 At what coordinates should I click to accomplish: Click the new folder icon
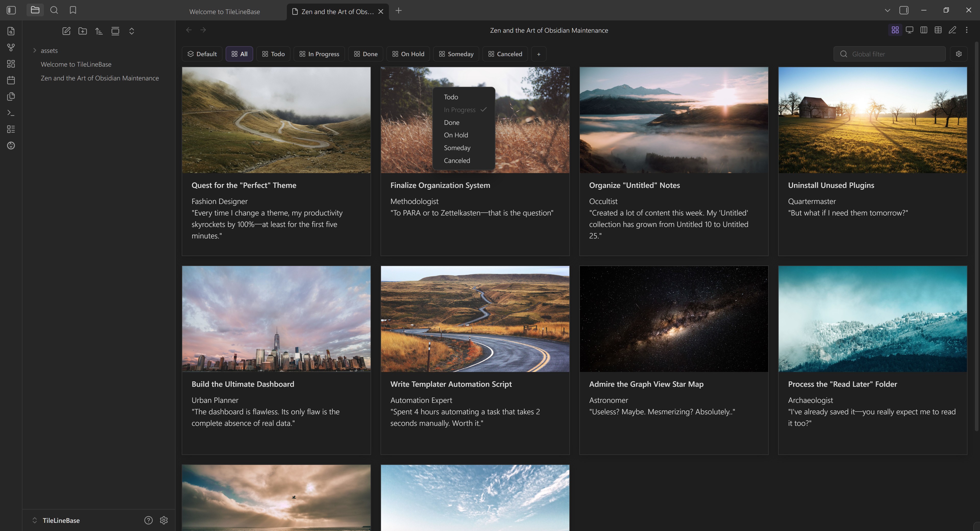point(82,31)
